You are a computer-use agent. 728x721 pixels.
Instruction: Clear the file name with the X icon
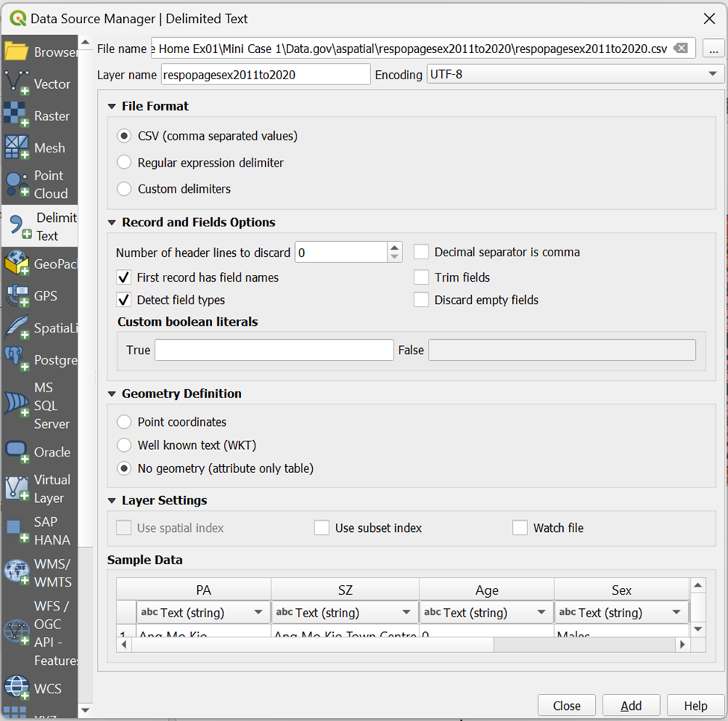tap(680, 49)
